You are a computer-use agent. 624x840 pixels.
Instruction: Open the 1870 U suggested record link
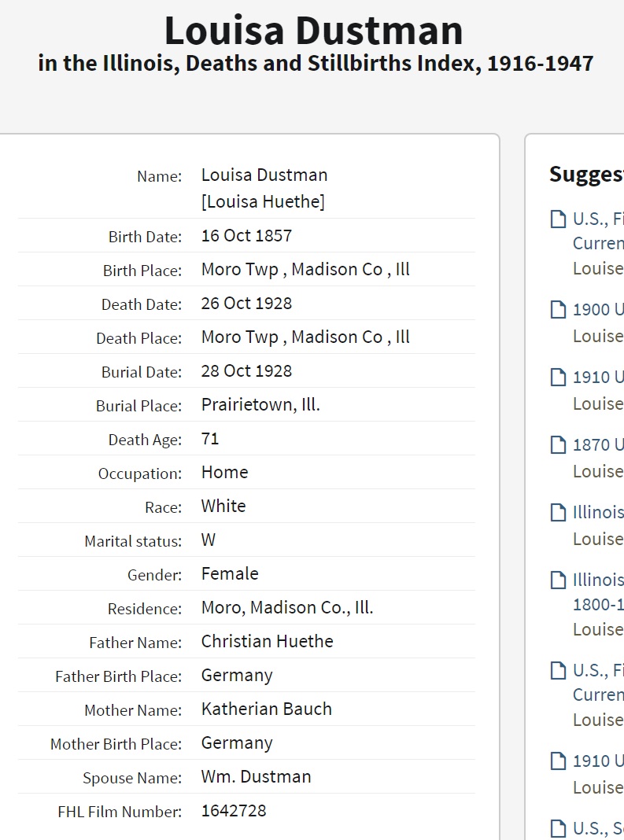[598, 444]
